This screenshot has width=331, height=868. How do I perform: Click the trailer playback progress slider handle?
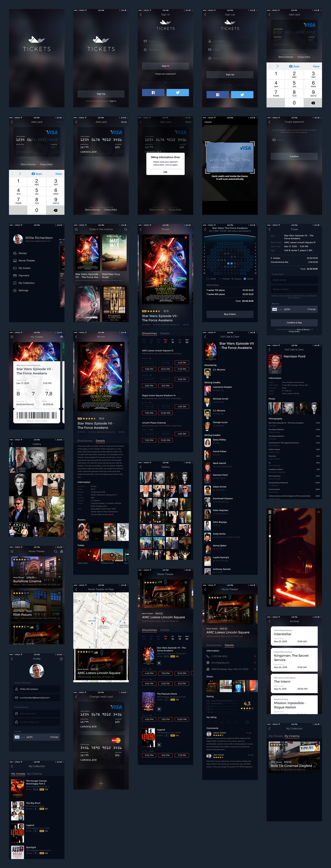pos(270,536)
